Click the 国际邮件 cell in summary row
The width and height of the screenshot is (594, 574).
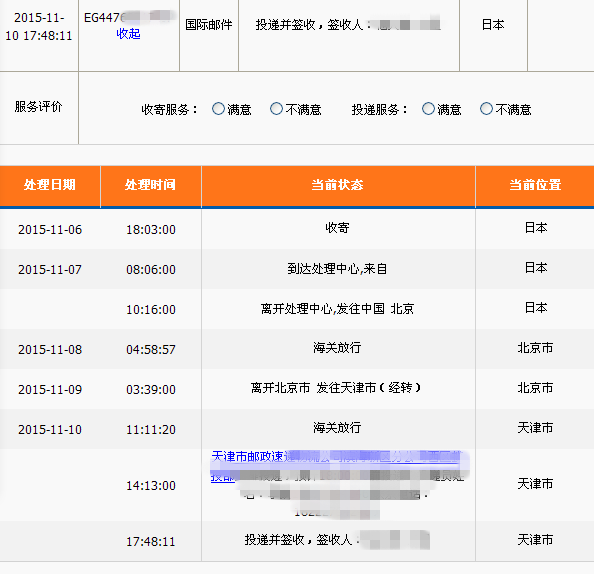click(209, 25)
